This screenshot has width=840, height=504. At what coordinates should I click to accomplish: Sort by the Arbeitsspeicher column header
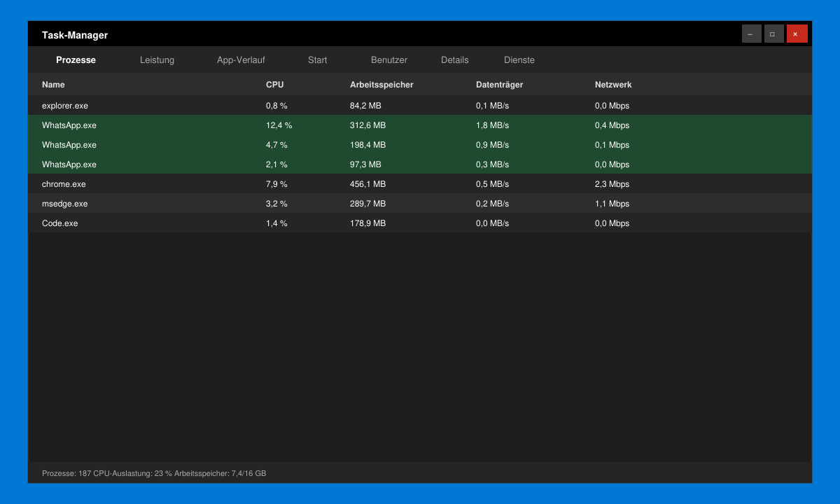click(x=381, y=85)
